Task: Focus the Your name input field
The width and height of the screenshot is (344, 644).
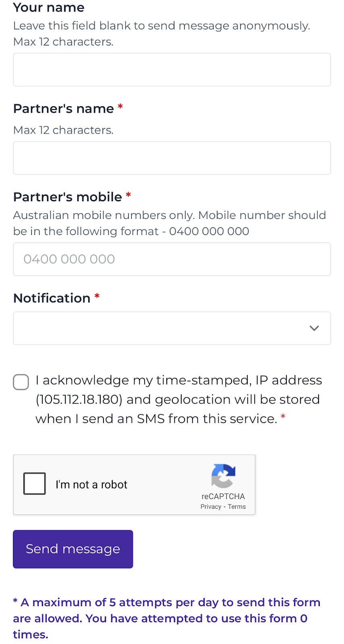Action: click(172, 69)
